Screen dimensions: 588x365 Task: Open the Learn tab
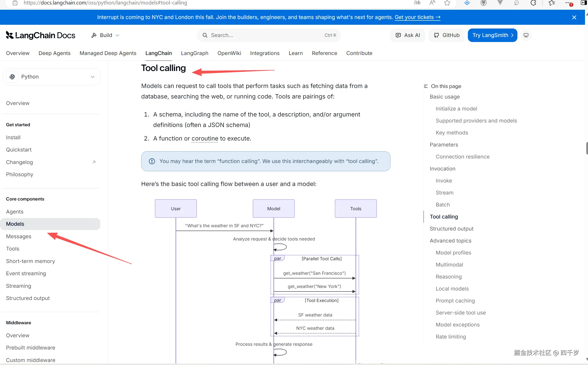(x=296, y=53)
